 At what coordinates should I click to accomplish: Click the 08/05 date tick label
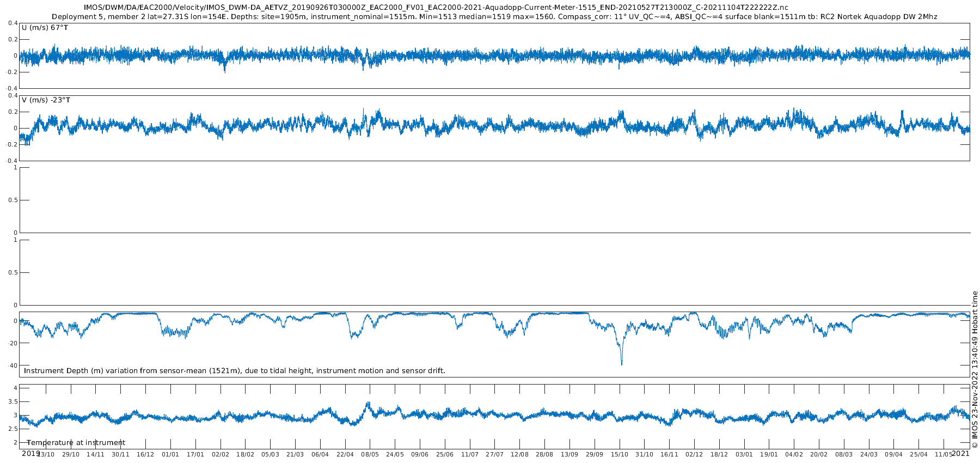click(370, 454)
